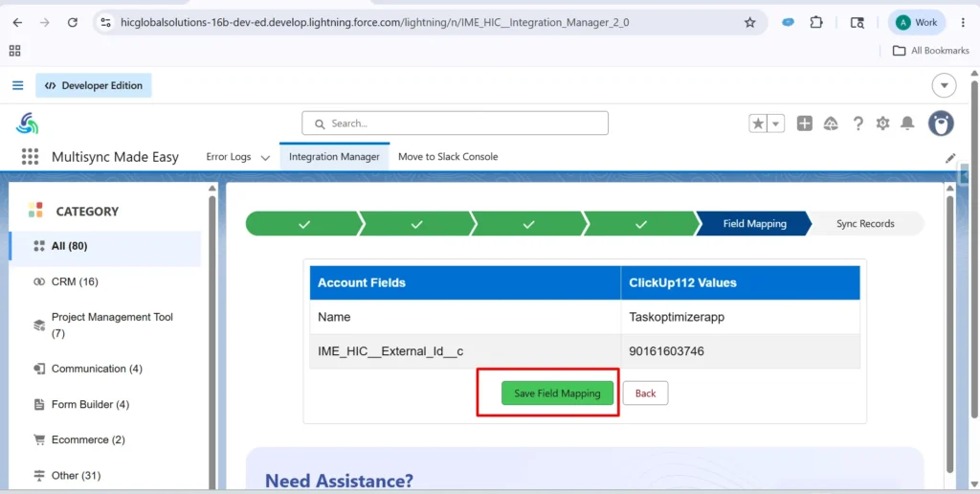Open the Setup gear icon
The image size is (980, 494).
coord(882,123)
